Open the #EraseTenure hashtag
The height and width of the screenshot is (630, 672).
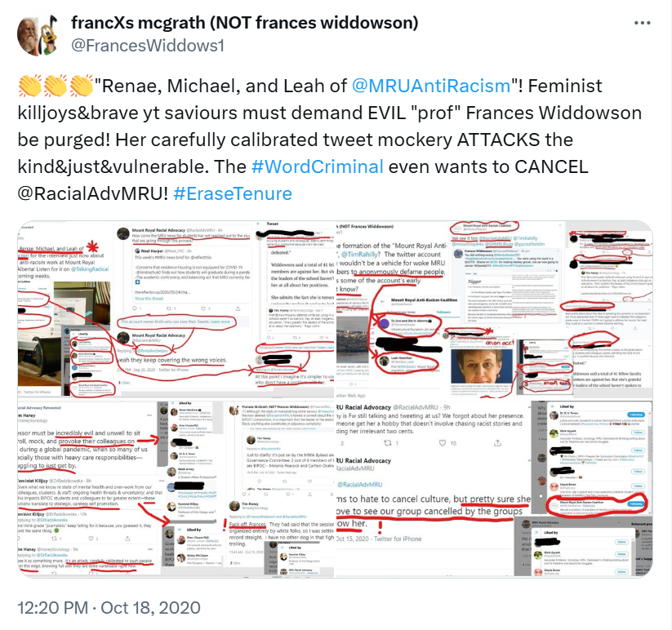pyautogui.click(x=233, y=193)
